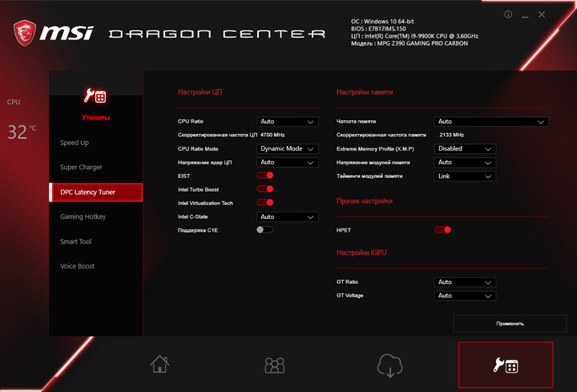Open Тайминги модулей памяти dropdown

pyautogui.click(x=465, y=176)
